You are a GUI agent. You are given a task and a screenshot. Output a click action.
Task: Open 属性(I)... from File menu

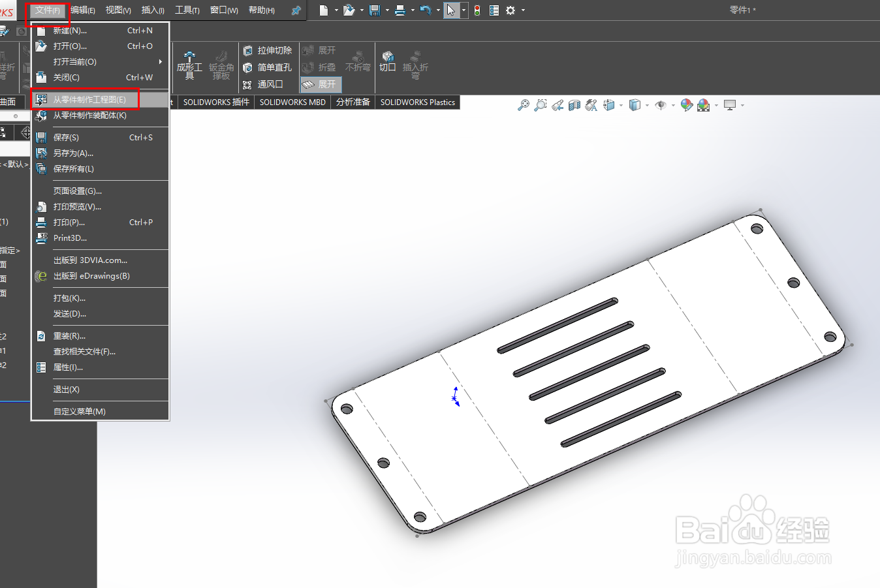pos(101,367)
